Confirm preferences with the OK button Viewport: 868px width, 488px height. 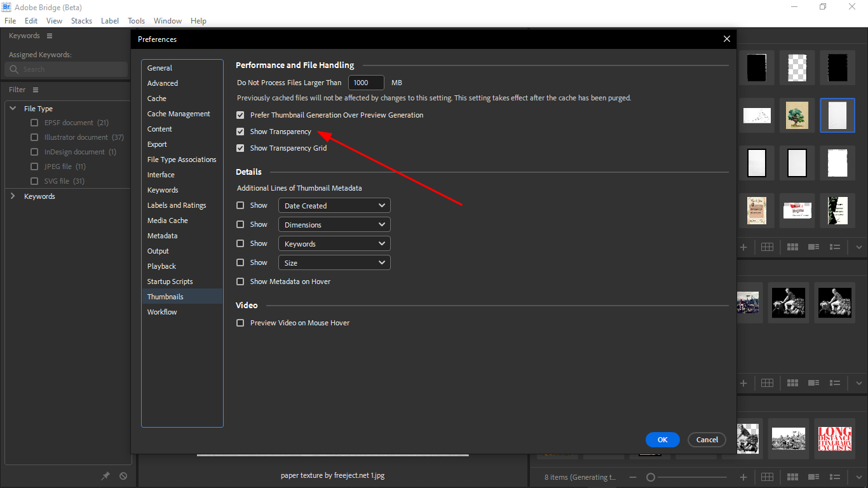coord(662,439)
